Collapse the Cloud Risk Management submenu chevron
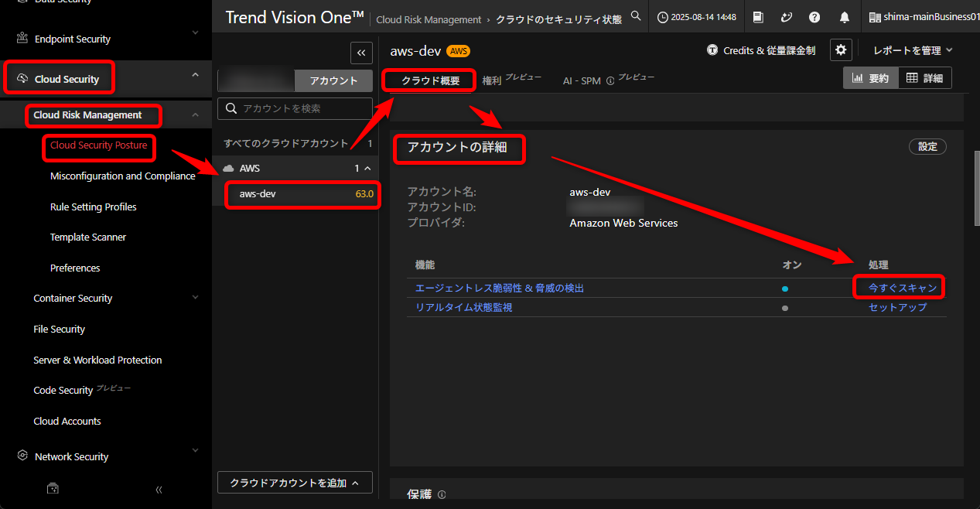 195,114
